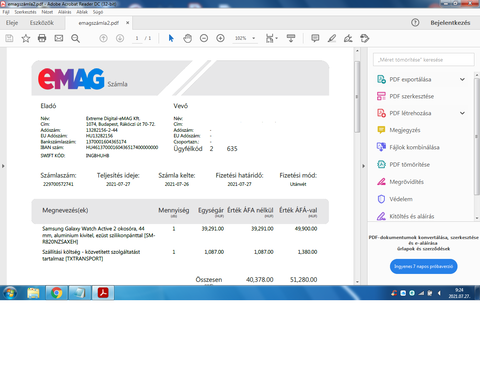Viewport: 480px width, 376px height.
Task: Open Adobe Acrobat Reader taskbar icon
Action: coord(103,293)
